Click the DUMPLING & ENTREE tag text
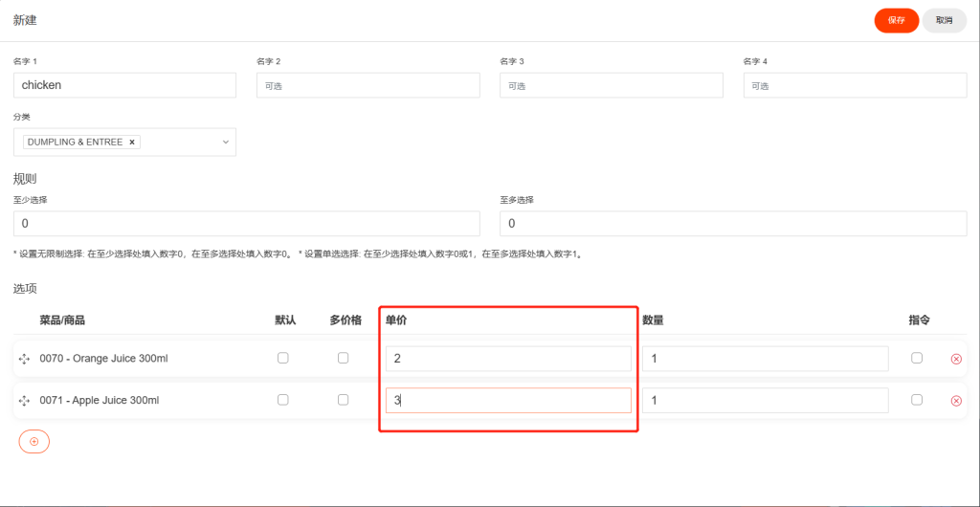The width and height of the screenshot is (980, 507). 75,143
